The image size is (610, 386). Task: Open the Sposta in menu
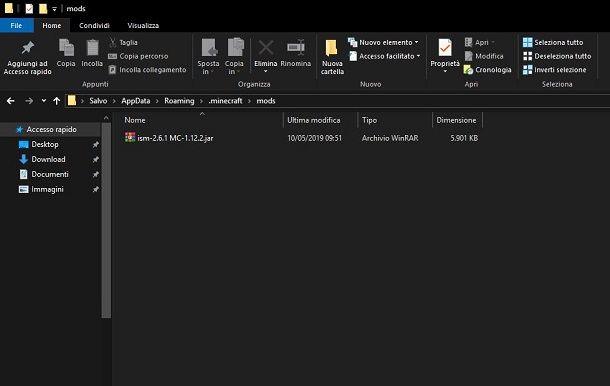[x=208, y=56]
